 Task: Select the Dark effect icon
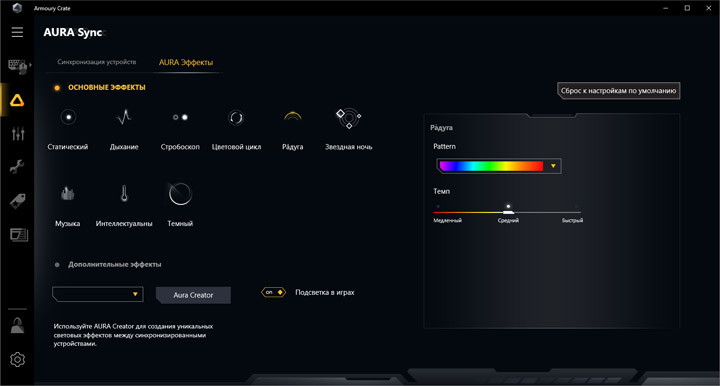180,194
